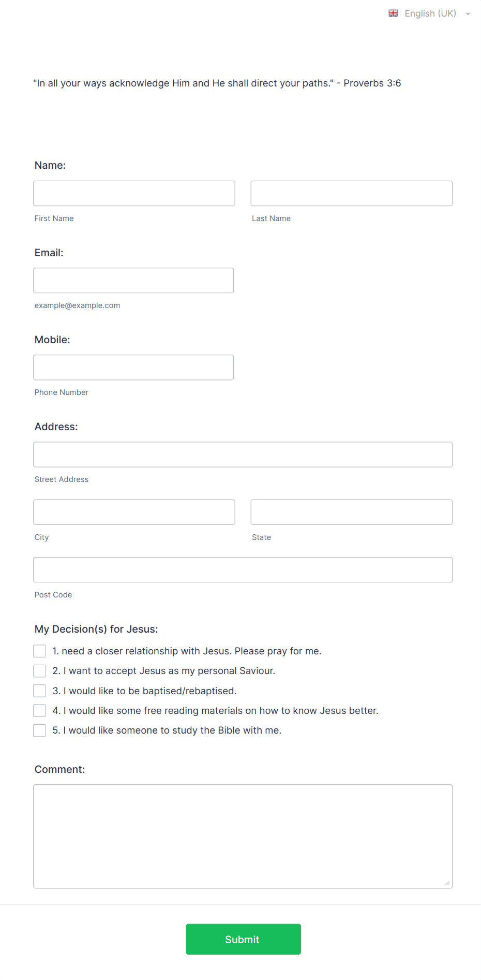
Task: Click the comment box resize handle
Action: pos(447,884)
